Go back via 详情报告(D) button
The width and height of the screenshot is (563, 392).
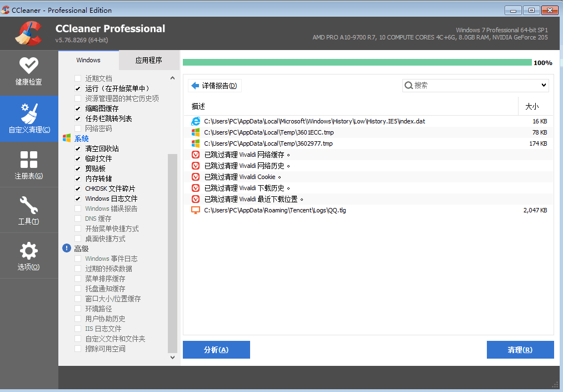point(215,86)
